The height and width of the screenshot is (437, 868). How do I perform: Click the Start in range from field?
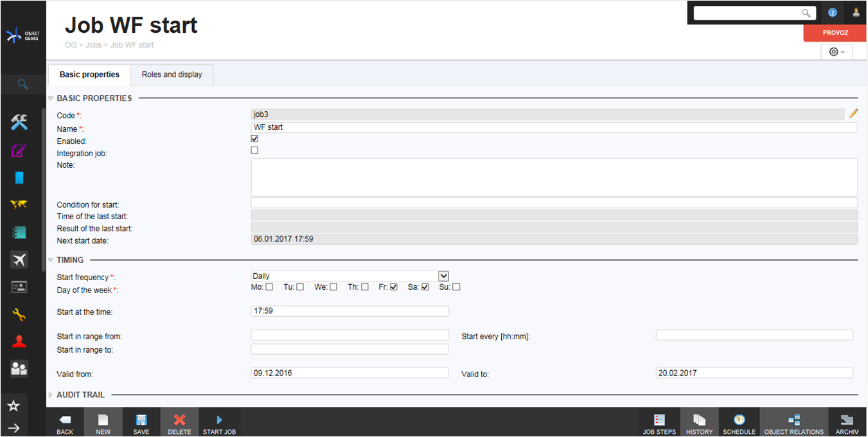point(350,335)
